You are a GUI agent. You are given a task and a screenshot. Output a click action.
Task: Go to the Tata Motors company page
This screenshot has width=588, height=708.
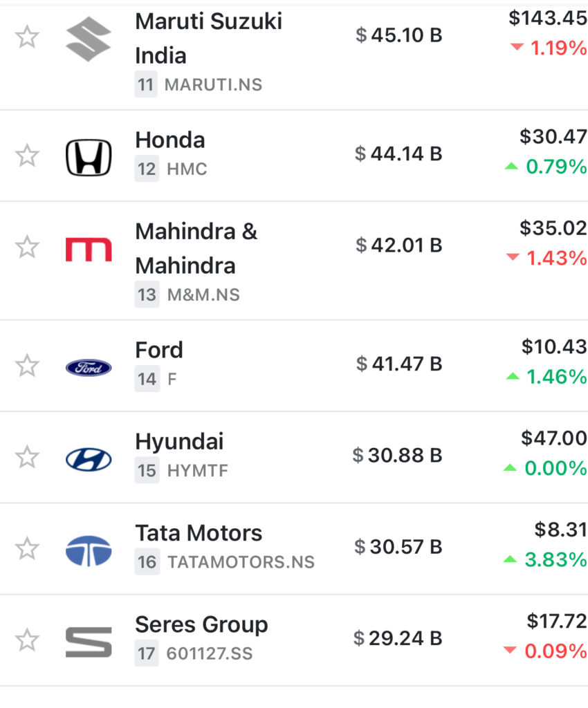tap(199, 533)
